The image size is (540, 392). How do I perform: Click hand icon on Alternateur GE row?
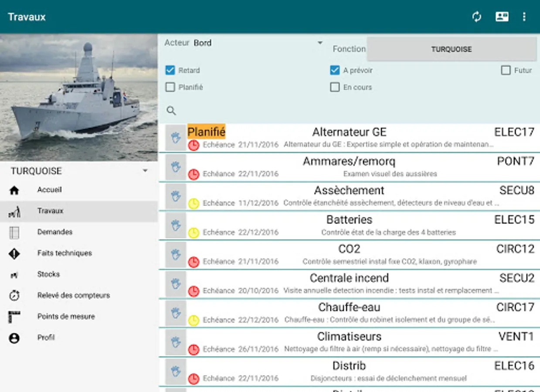tap(176, 138)
